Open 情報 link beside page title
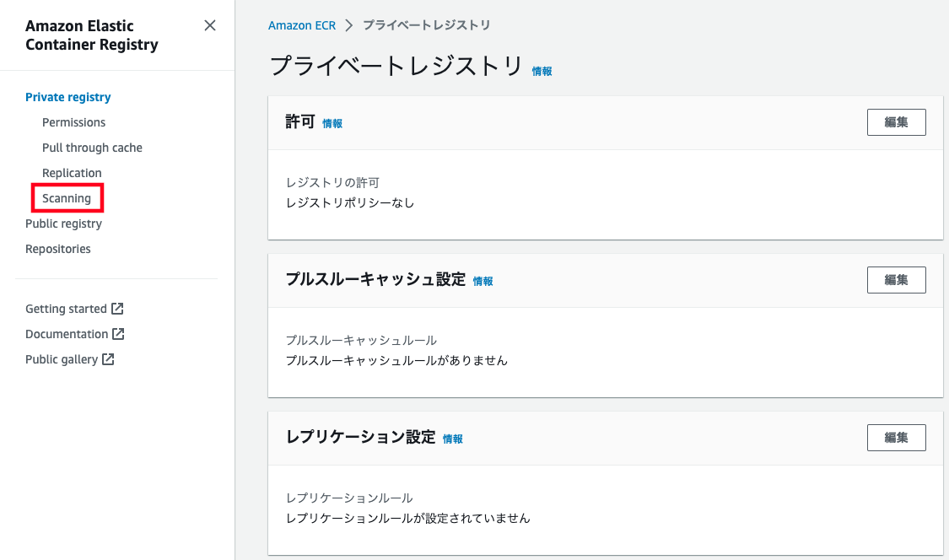Viewport: 949px width, 560px height. [x=542, y=72]
